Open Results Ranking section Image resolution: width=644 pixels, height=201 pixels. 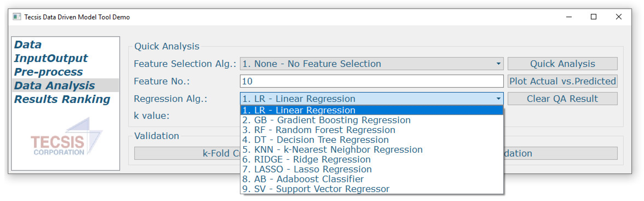[x=62, y=99]
